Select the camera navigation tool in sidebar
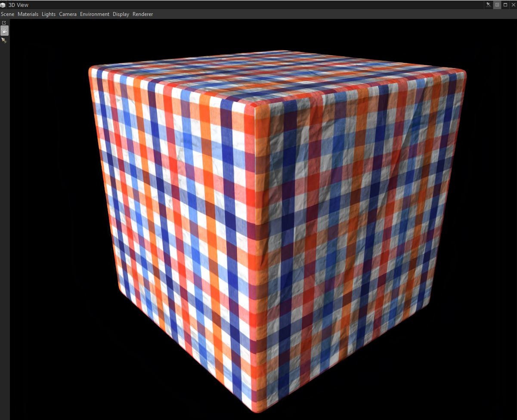Screen dimensions: 517x420 pyautogui.click(x=4, y=30)
